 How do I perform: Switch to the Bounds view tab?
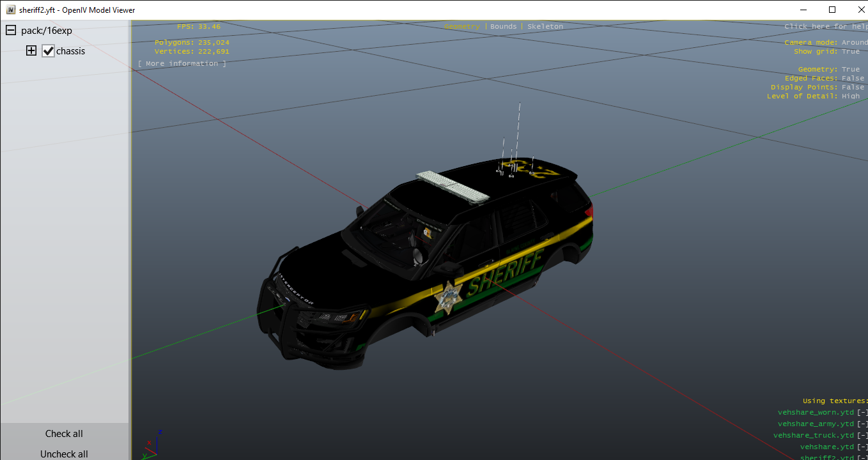504,27
